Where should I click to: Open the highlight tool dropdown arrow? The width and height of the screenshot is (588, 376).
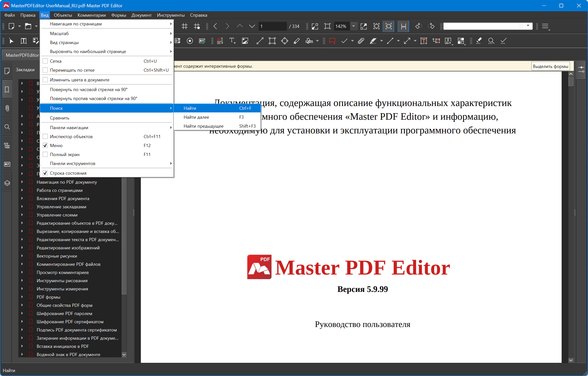[381, 41]
